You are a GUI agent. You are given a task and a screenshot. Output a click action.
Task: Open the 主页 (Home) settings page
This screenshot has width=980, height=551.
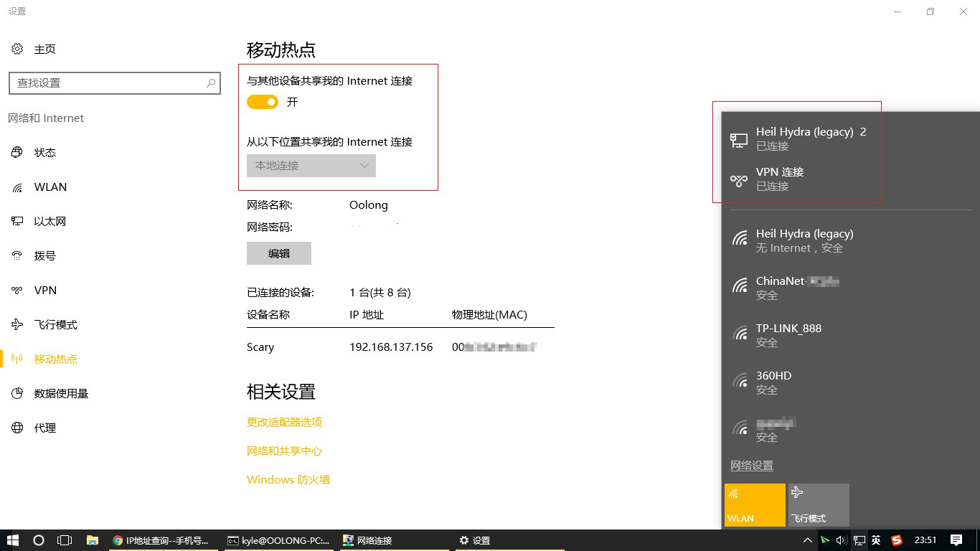44,49
